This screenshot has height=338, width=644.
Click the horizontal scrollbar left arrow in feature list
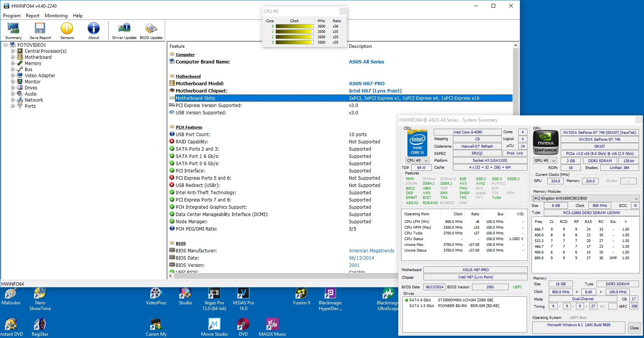coord(171,276)
